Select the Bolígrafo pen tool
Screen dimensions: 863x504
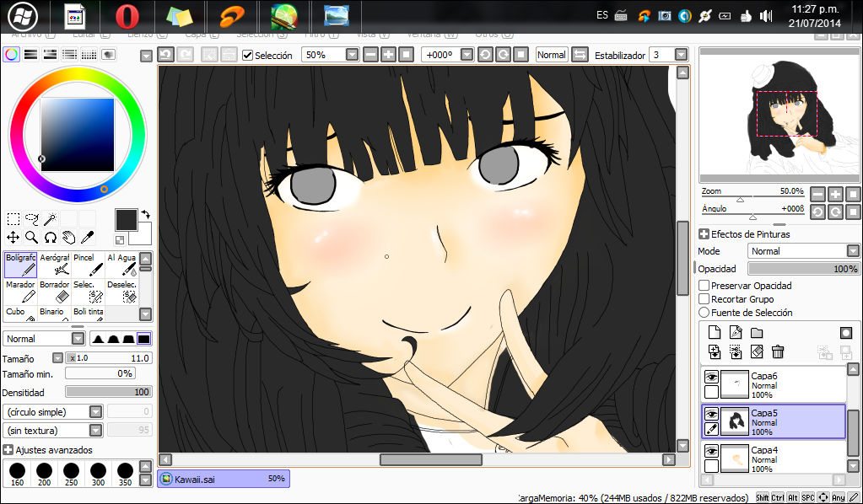21,265
